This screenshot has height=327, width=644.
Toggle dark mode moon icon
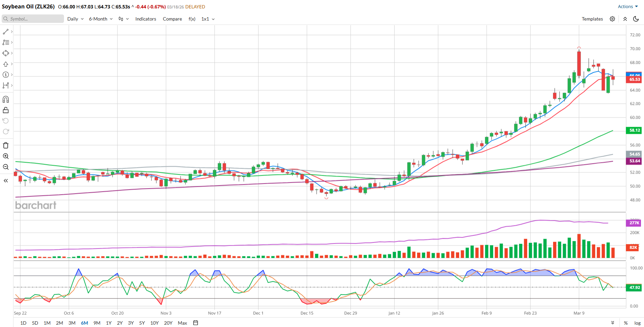[636, 19]
